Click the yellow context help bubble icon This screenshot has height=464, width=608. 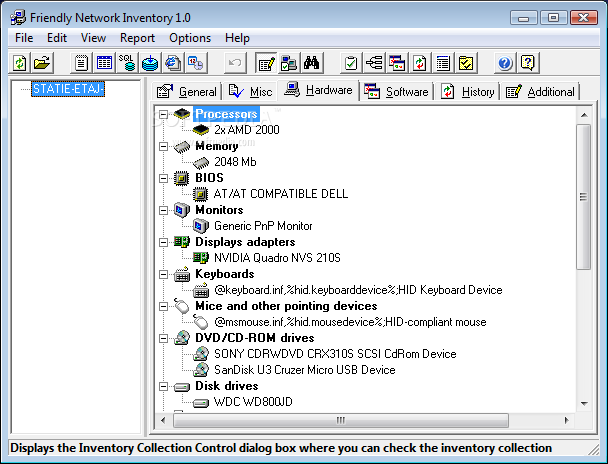pos(528,62)
